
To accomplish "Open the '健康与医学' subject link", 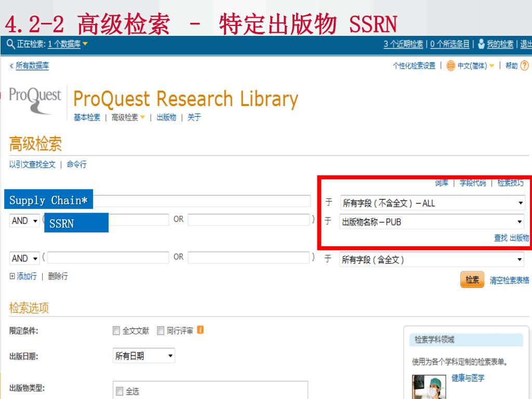I will pos(468,378).
